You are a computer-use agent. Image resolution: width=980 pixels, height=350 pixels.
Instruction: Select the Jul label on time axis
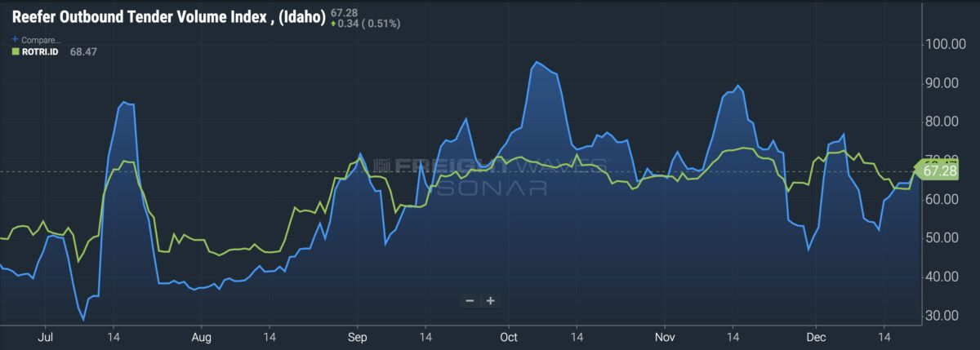[46, 337]
